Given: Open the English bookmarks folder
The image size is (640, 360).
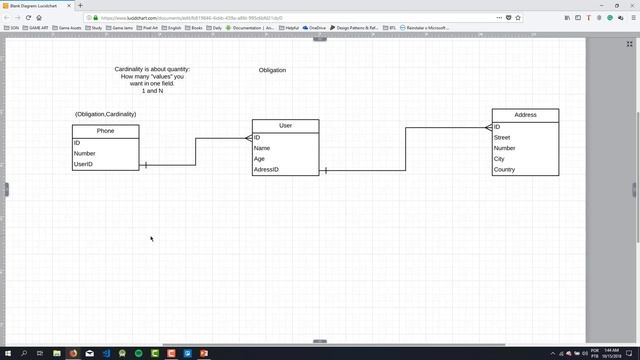Looking at the screenshot, I should [171, 28].
